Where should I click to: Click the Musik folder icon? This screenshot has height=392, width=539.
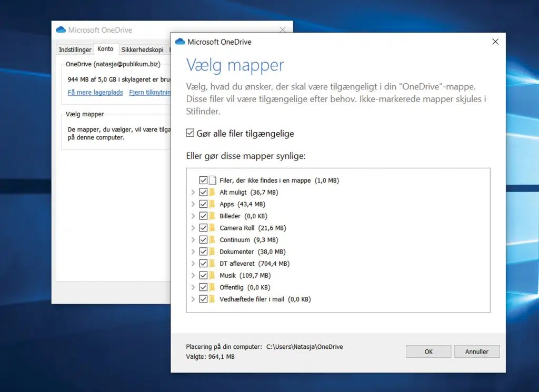coord(212,275)
